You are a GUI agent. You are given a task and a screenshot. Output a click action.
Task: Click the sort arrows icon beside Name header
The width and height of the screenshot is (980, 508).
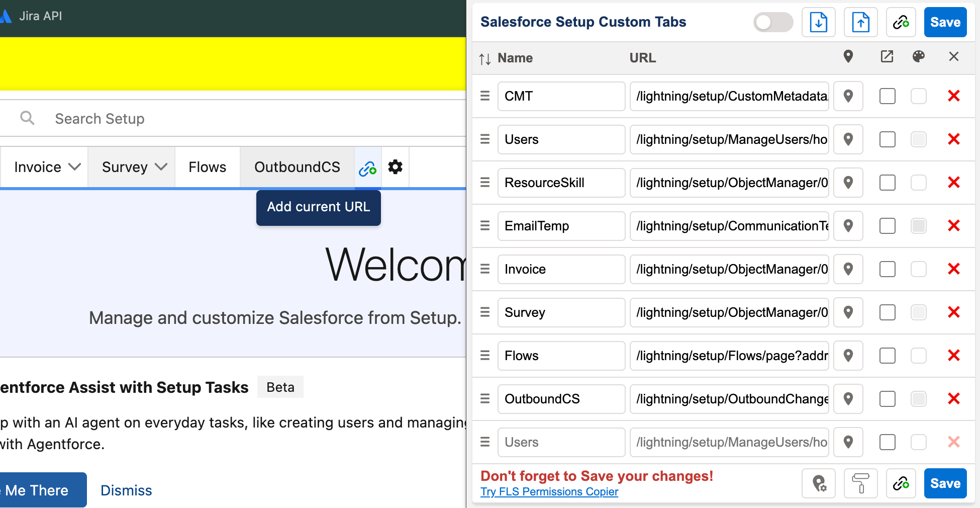(485, 59)
